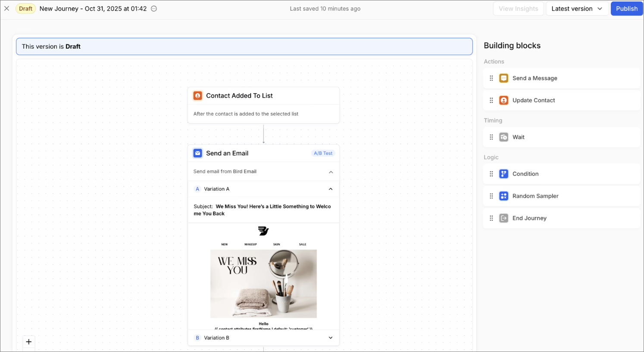Screen dimensions: 644x352
Task: Click the We Miss You email preview image
Action: click(x=263, y=283)
